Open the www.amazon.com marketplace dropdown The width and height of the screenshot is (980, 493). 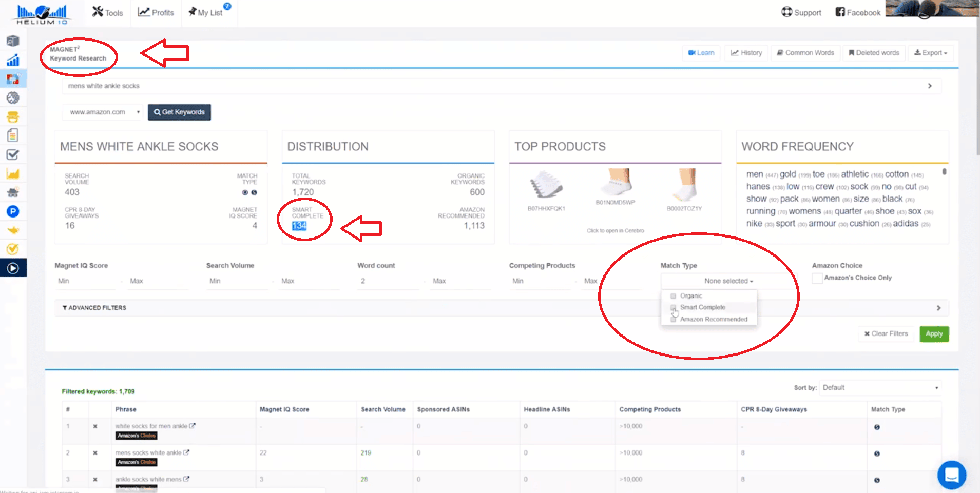tap(103, 112)
